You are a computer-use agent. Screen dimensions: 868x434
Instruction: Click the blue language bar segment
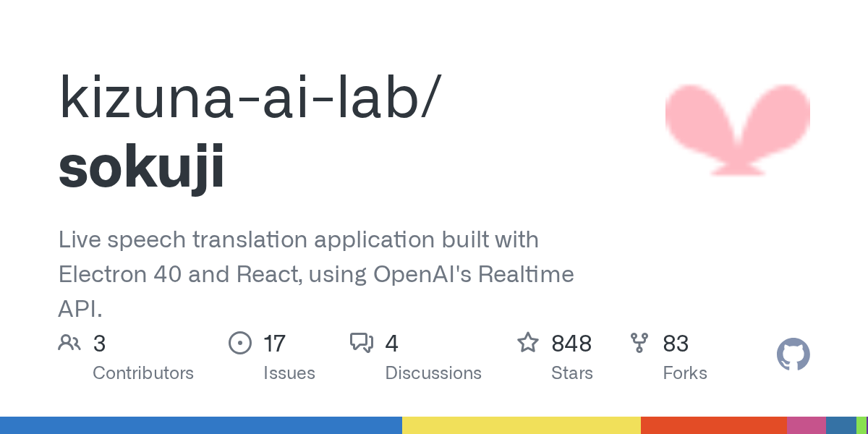tap(201, 425)
